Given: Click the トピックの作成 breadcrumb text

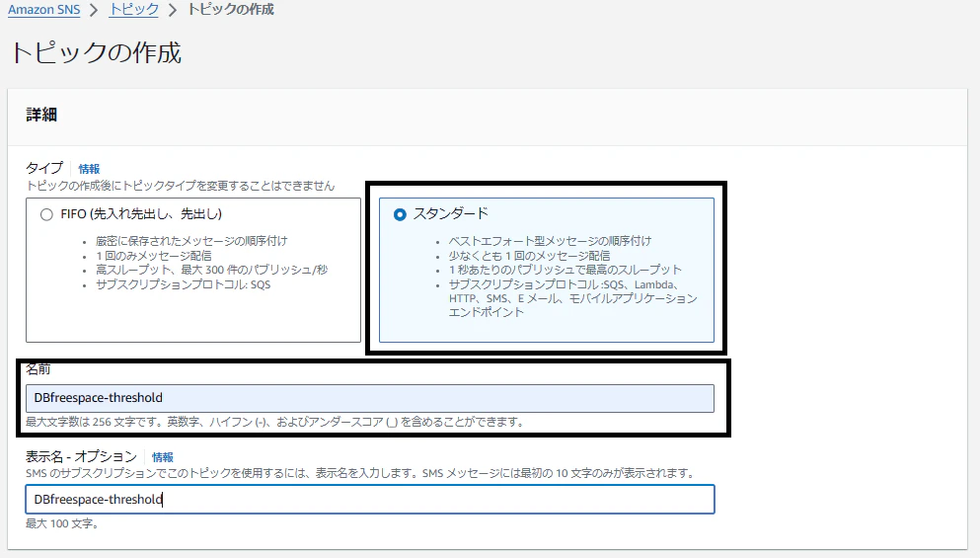Looking at the screenshot, I should [x=231, y=10].
